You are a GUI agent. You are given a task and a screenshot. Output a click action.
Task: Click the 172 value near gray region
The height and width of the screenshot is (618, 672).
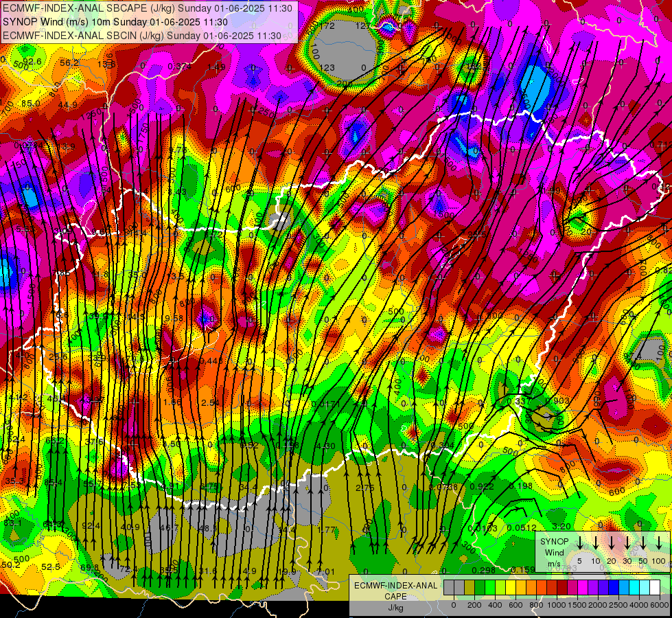coord(327,26)
